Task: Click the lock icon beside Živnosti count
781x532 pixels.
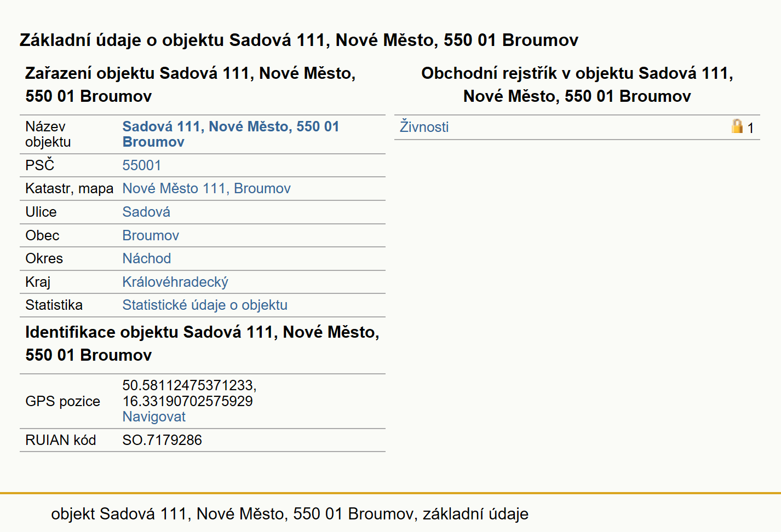Action: 737,126
